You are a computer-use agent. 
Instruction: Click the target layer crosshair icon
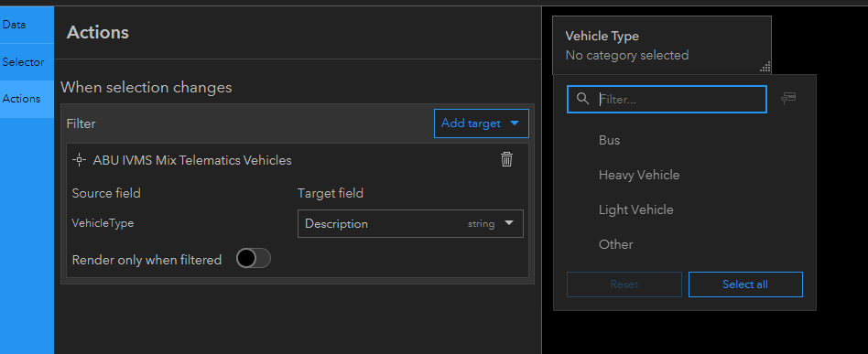click(79, 160)
